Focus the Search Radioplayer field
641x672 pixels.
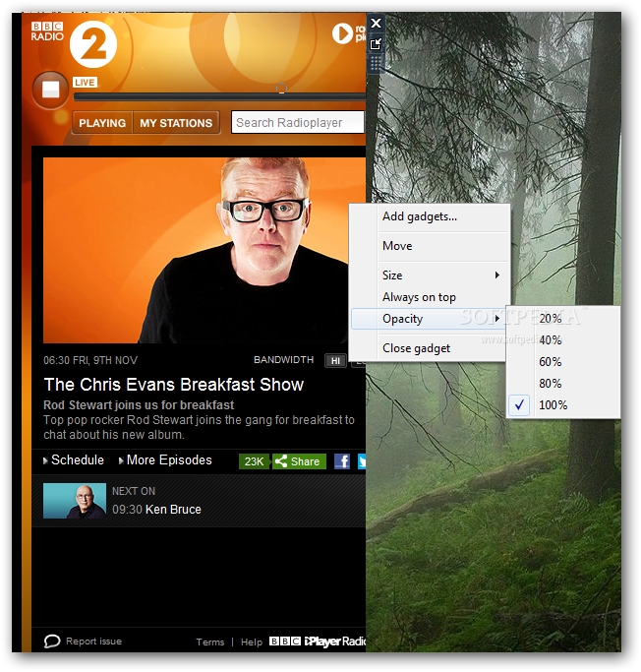[298, 123]
